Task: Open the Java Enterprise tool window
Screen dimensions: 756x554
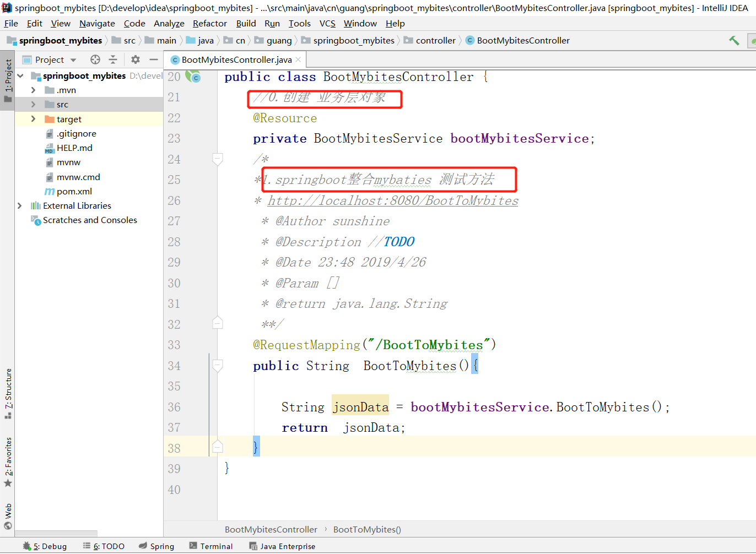Action: (282, 546)
